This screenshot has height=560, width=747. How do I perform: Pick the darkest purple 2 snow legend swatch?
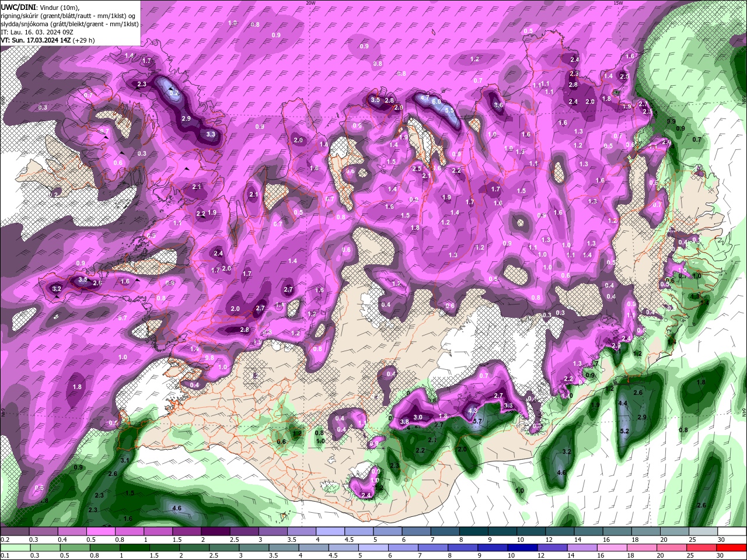click(x=215, y=531)
